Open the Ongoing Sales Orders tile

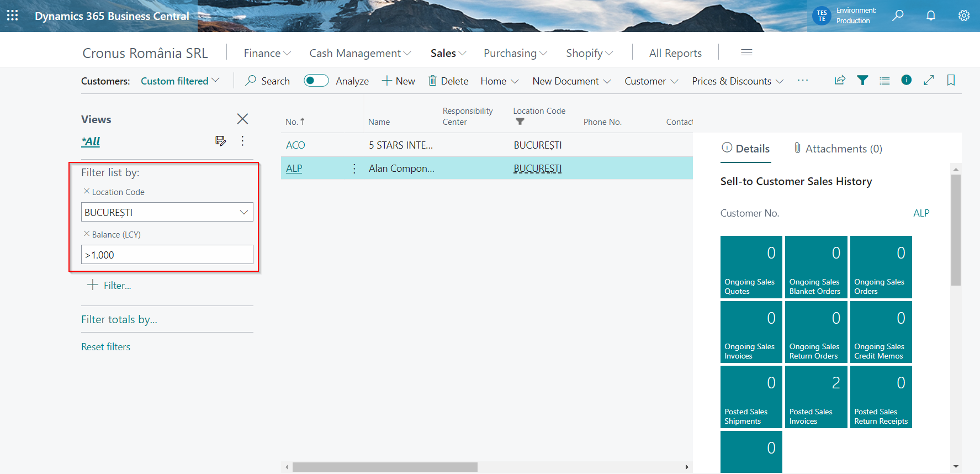(881, 267)
